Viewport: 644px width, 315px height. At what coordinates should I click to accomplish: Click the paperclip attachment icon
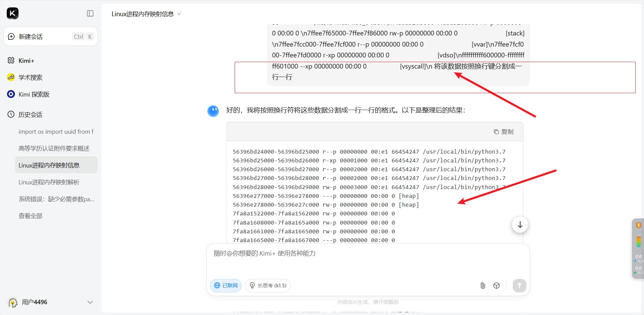(x=482, y=285)
